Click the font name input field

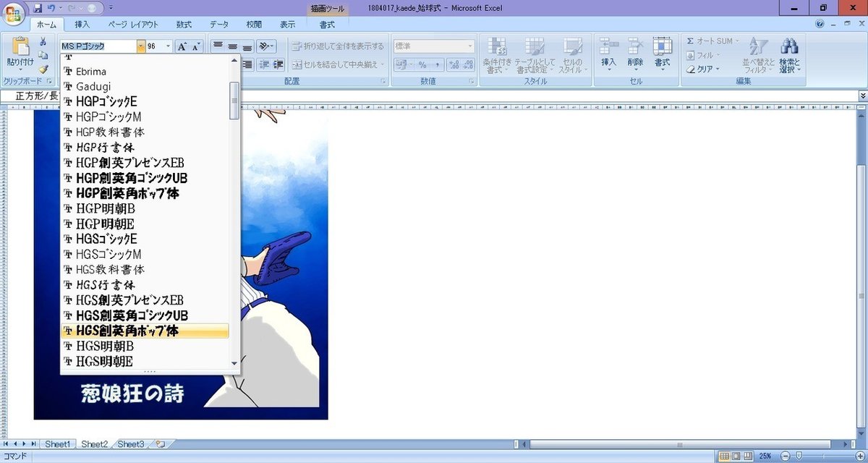click(98, 46)
